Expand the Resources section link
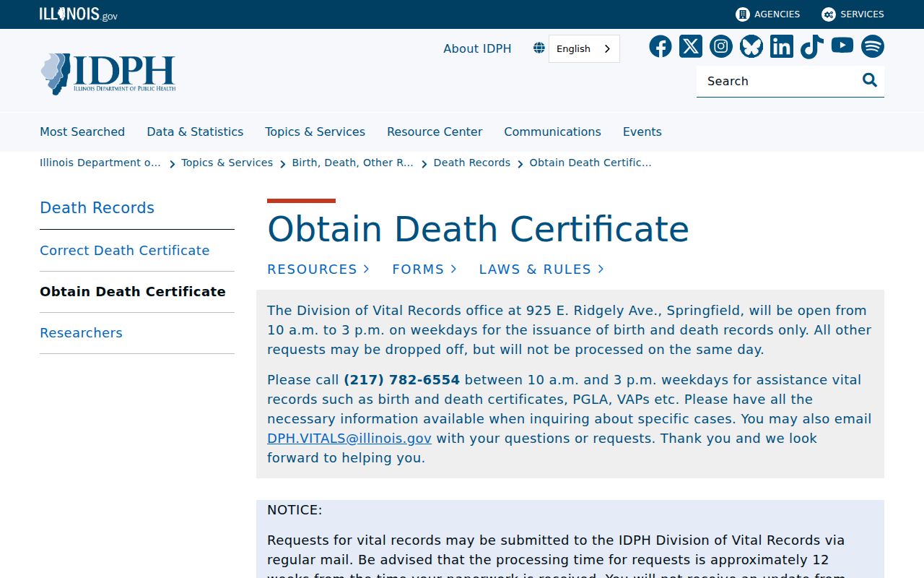Screen dimensions: 924x578 coord(318,269)
